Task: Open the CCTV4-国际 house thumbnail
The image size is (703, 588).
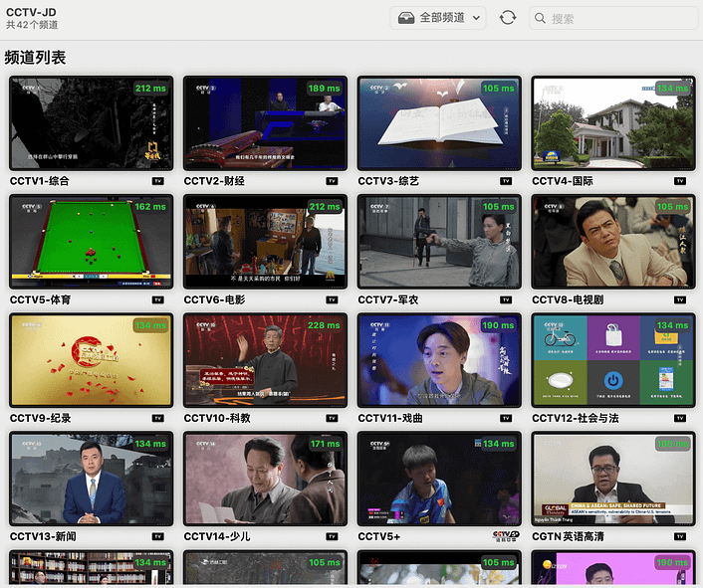Action: tap(612, 123)
